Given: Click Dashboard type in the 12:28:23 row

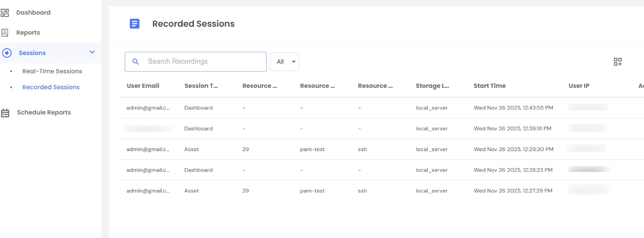Looking at the screenshot, I should [198, 170].
